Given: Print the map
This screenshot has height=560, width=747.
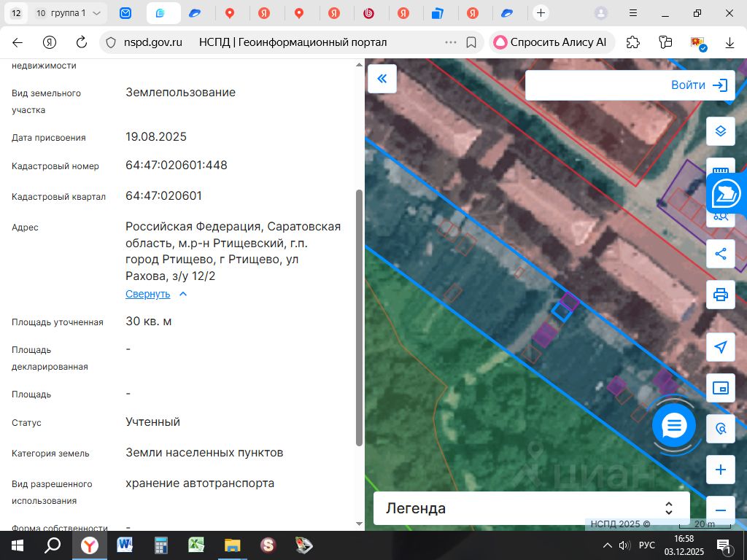Looking at the screenshot, I should click(x=720, y=295).
